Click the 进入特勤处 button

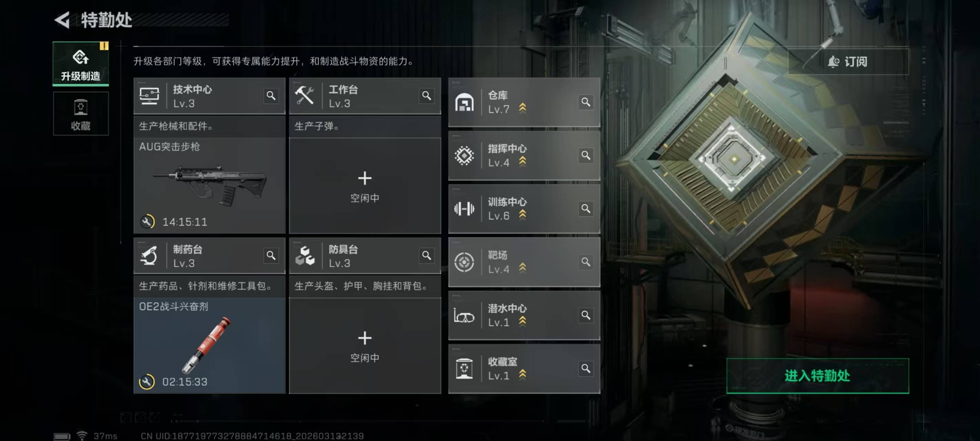(818, 376)
